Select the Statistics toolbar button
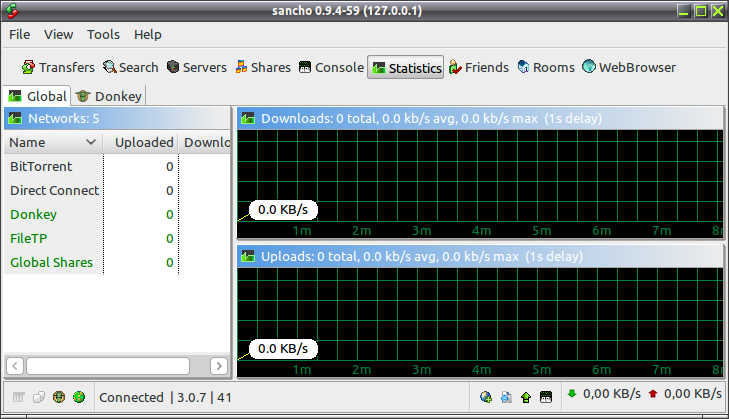Screen dimensions: 729x419 [405, 68]
